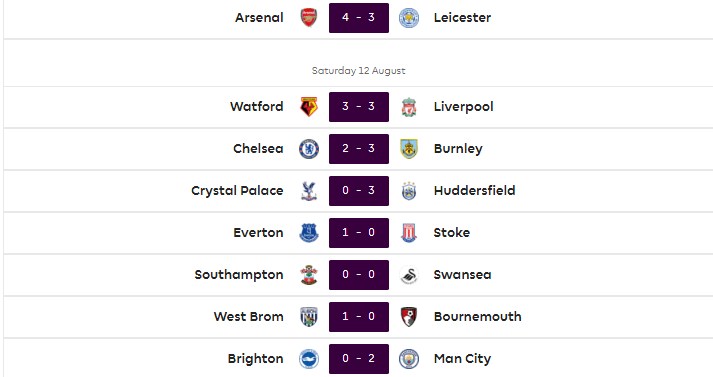Click the Huddersfield club badge
713x377 pixels.
(409, 191)
